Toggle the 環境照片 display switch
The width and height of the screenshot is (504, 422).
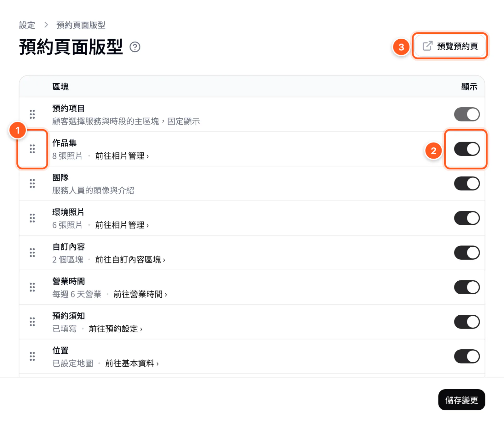pyautogui.click(x=467, y=218)
